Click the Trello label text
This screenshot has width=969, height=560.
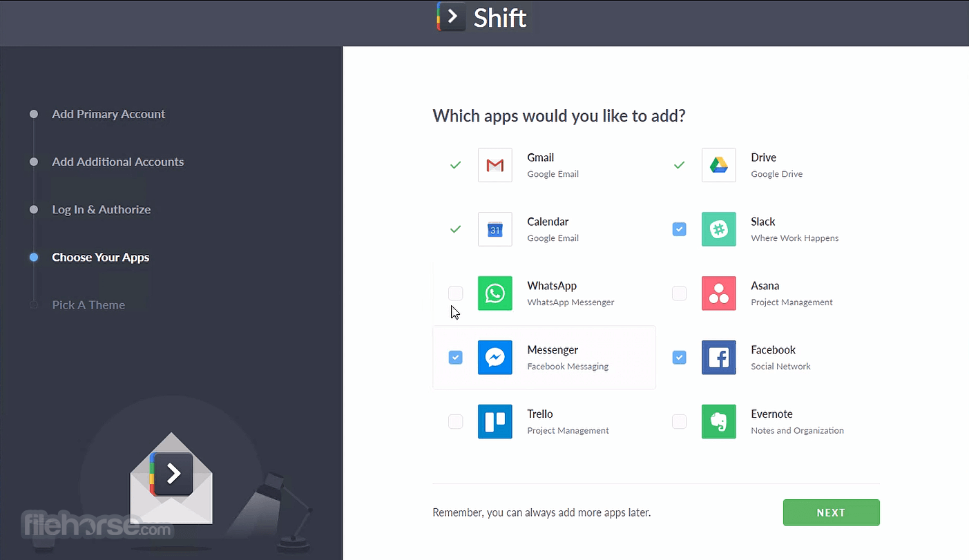pyautogui.click(x=540, y=414)
